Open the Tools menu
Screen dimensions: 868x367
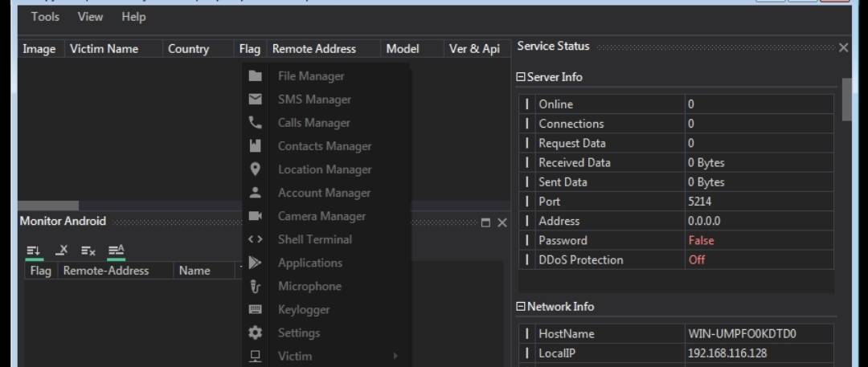[x=45, y=17]
